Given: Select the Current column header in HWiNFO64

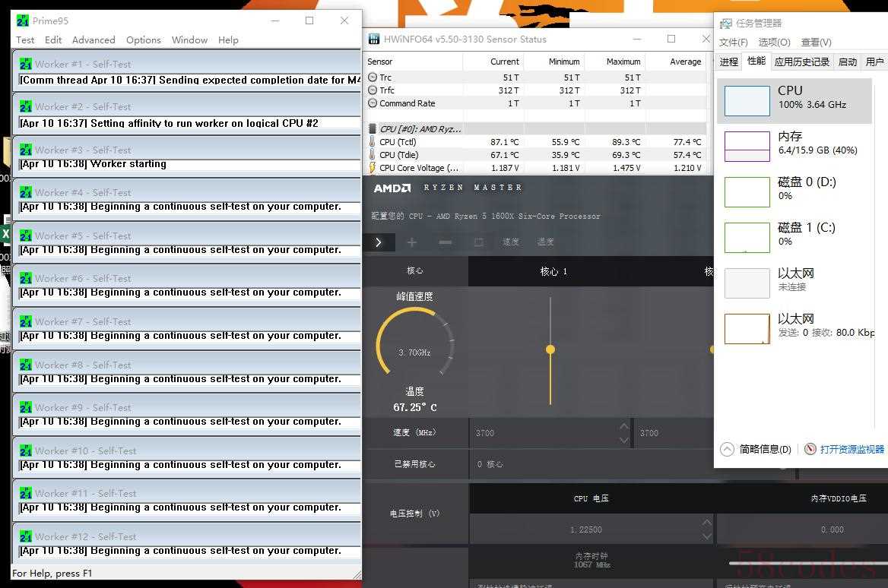Looking at the screenshot, I should pos(504,62).
